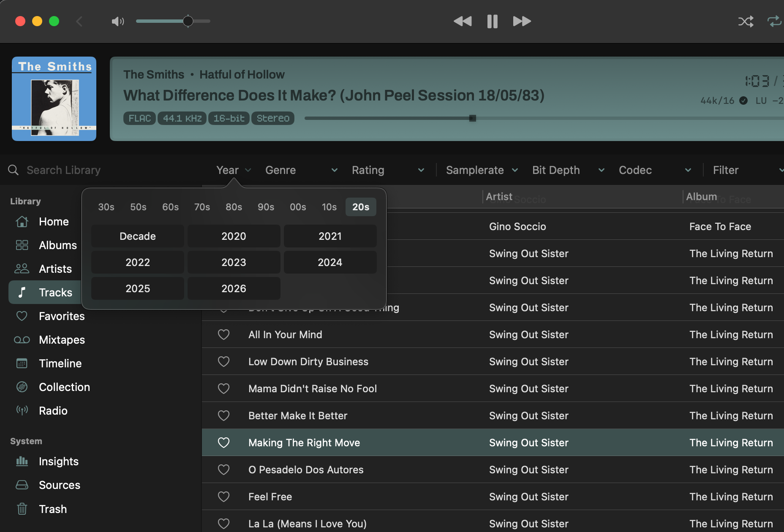Open the Filter dropdown
Viewport: 784px width, 532px height.
[x=748, y=170]
